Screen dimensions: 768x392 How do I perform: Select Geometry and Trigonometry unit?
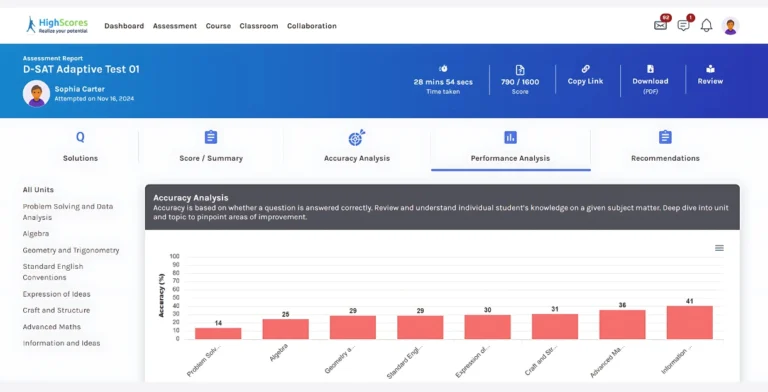pyautogui.click(x=71, y=250)
